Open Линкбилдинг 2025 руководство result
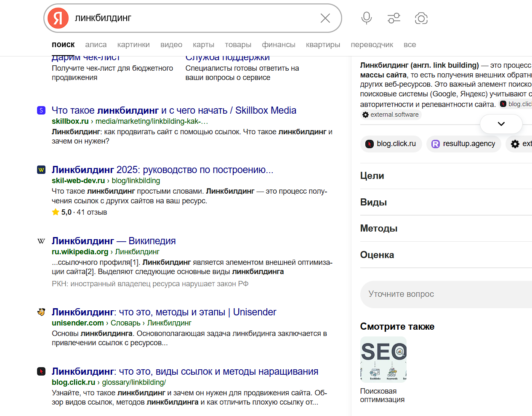 pos(162,170)
